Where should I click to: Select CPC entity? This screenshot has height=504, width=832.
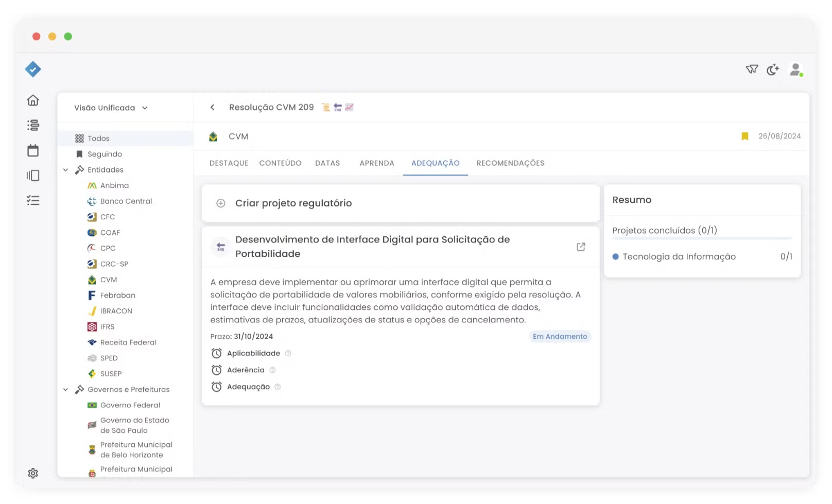click(108, 248)
